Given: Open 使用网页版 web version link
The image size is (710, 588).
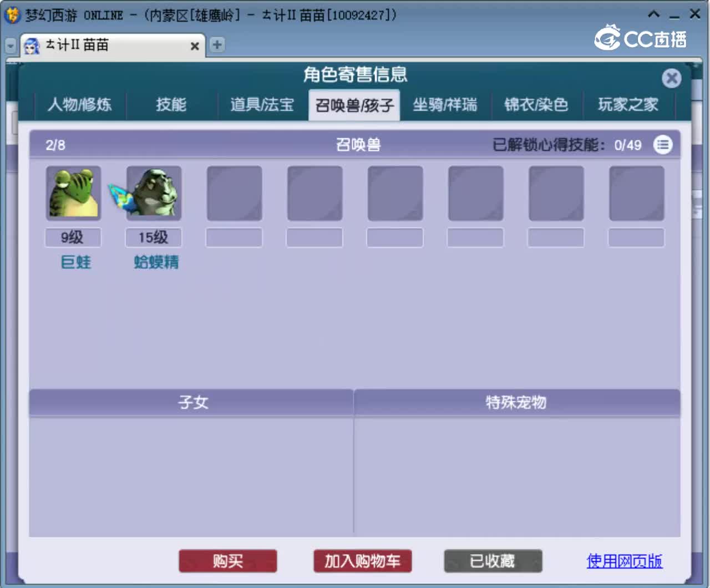Looking at the screenshot, I should [623, 561].
